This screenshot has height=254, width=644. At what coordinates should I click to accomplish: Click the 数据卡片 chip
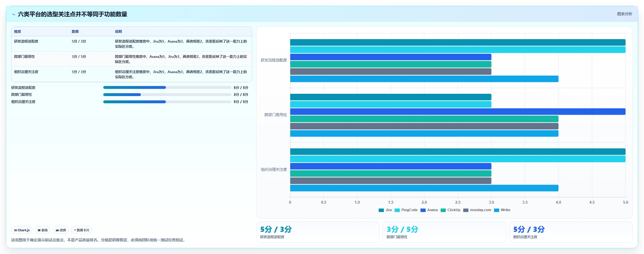pyautogui.click(x=82, y=230)
